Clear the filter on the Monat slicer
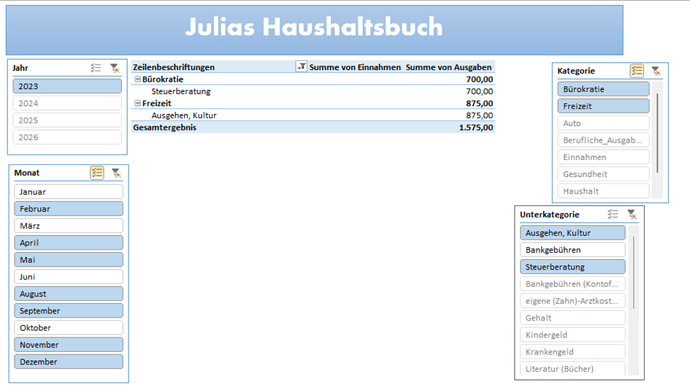 click(x=116, y=173)
